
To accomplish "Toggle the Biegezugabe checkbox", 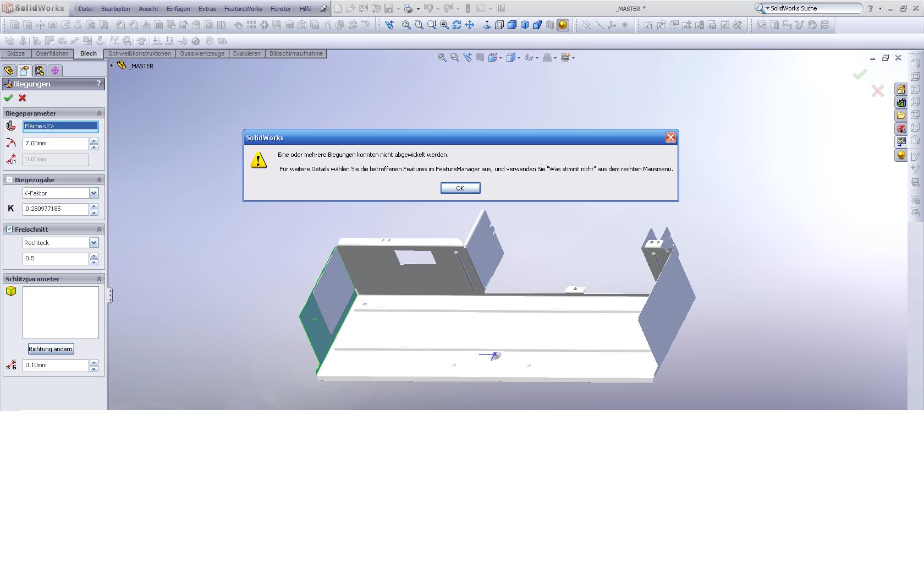I will point(9,180).
